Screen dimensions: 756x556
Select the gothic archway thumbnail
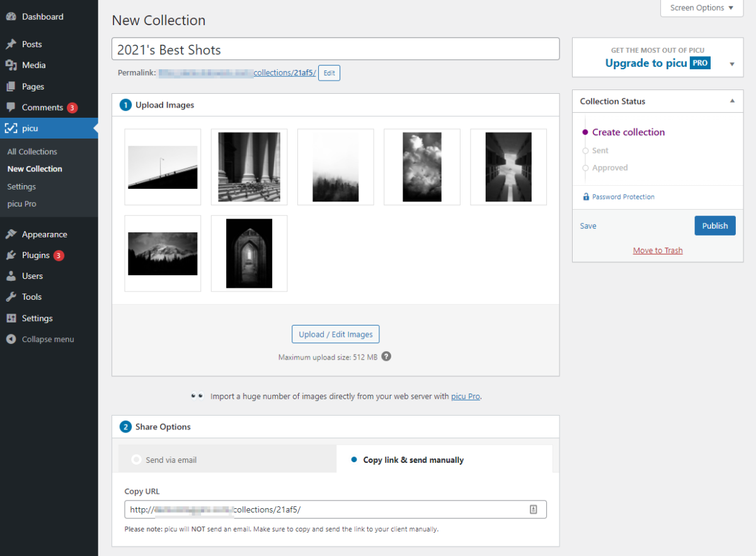249,254
